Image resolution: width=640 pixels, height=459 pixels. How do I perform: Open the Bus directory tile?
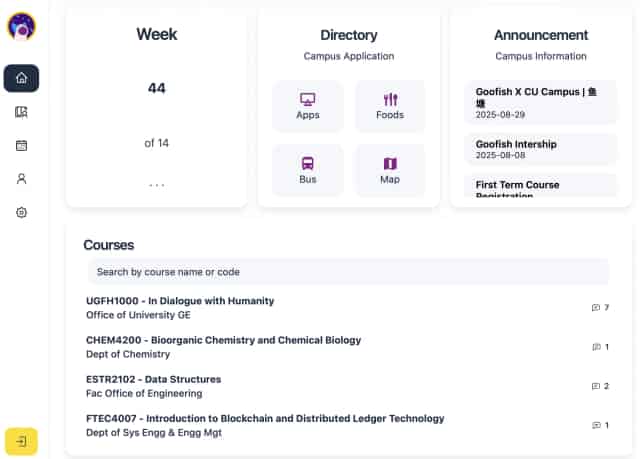[x=308, y=170]
